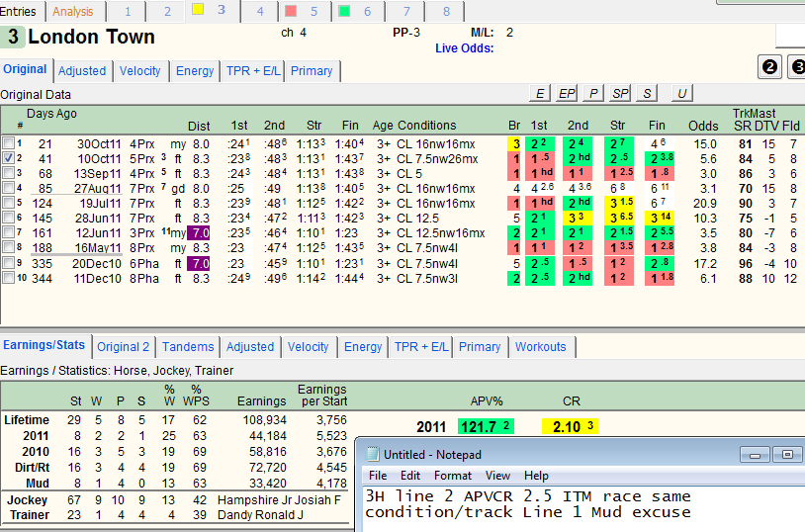Open Notepad Edit menu
This screenshot has width=805, height=532.
coord(410,476)
